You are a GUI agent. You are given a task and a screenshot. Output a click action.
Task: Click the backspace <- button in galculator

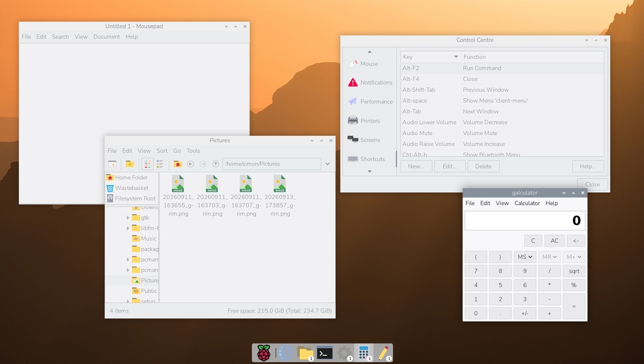(575, 241)
